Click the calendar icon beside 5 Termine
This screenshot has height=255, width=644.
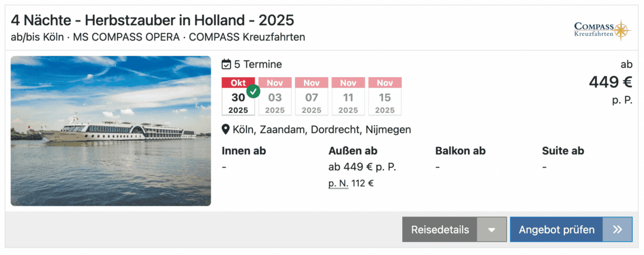(x=227, y=64)
